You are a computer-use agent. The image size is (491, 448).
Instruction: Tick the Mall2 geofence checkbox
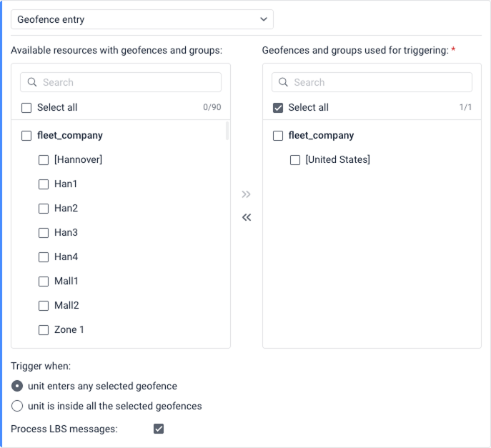(x=44, y=306)
